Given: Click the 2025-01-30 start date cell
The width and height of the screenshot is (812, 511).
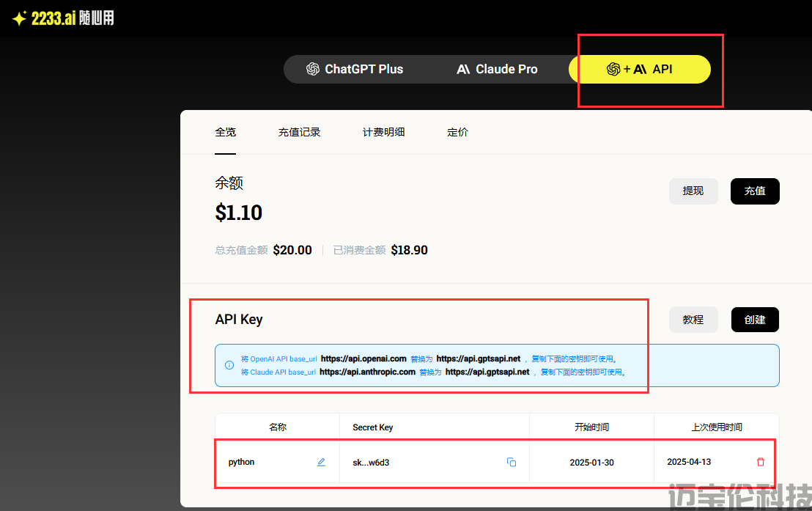Looking at the screenshot, I should [592, 463].
